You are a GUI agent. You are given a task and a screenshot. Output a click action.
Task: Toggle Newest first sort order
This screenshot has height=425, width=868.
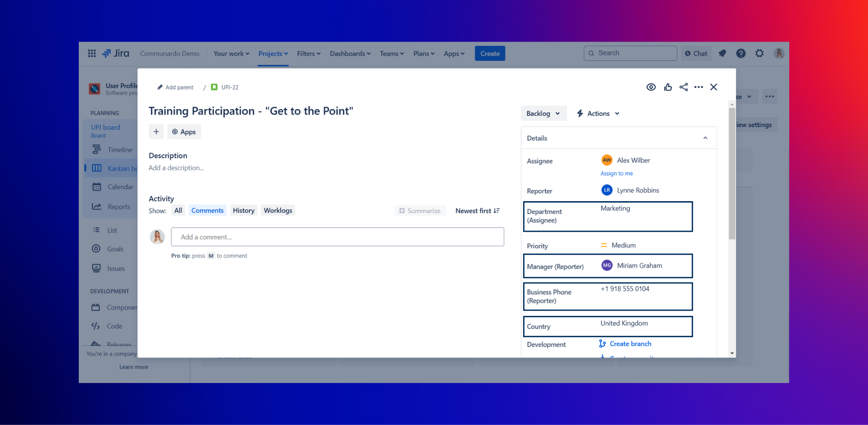pos(477,211)
